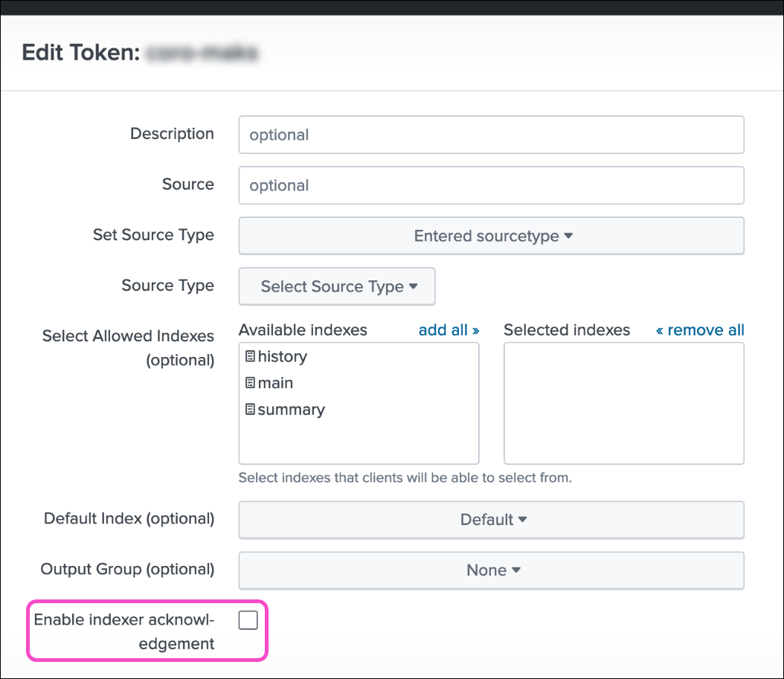Viewport: 784px width, 679px height.
Task: Click the index icon beside main
Action: (x=249, y=382)
